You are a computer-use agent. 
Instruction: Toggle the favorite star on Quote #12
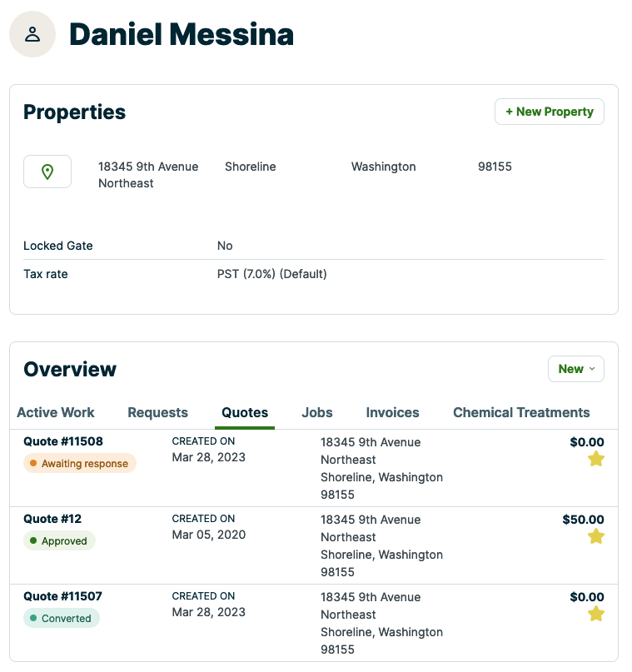pyautogui.click(x=596, y=536)
